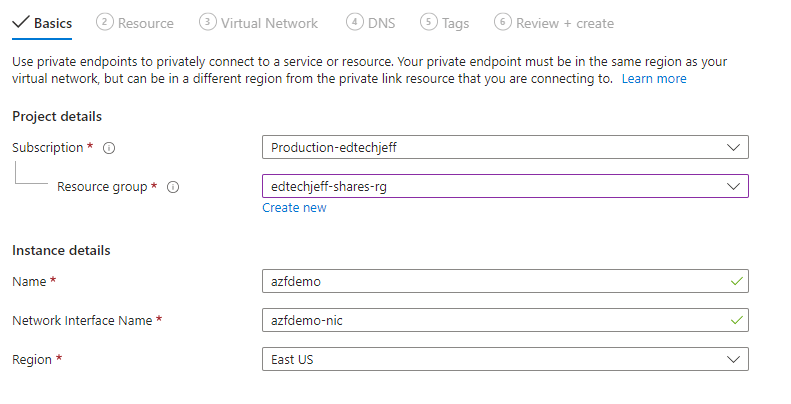Click the Virtual Network step number icon
The width and height of the screenshot is (791, 404).
(208, 22)
